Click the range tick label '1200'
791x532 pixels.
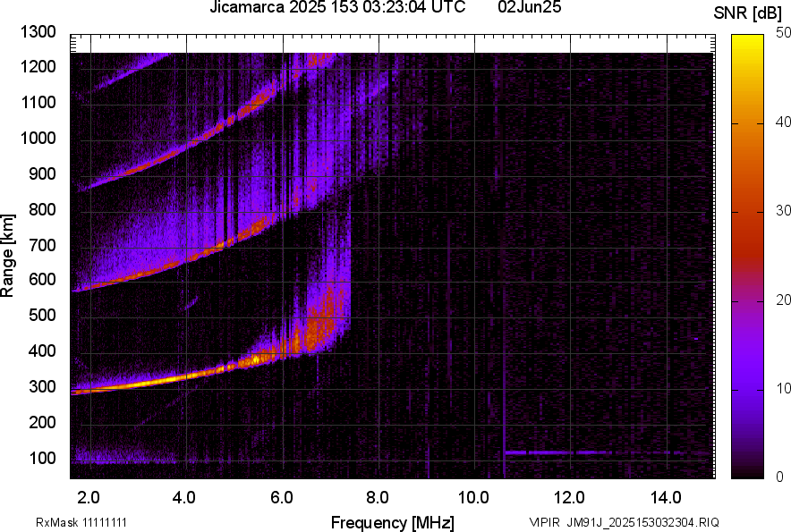(38, 66)
